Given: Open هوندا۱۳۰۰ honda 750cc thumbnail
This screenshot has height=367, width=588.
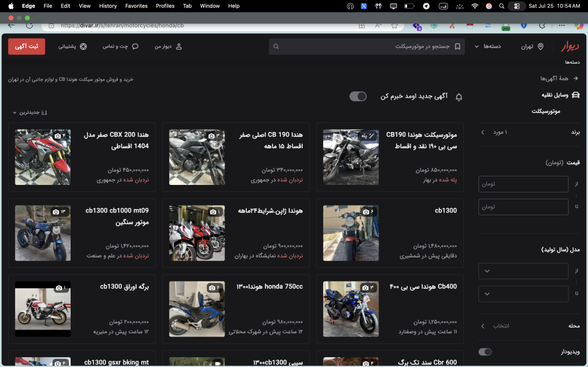Looking at the screenshot, I should click(x=197, y=309).
